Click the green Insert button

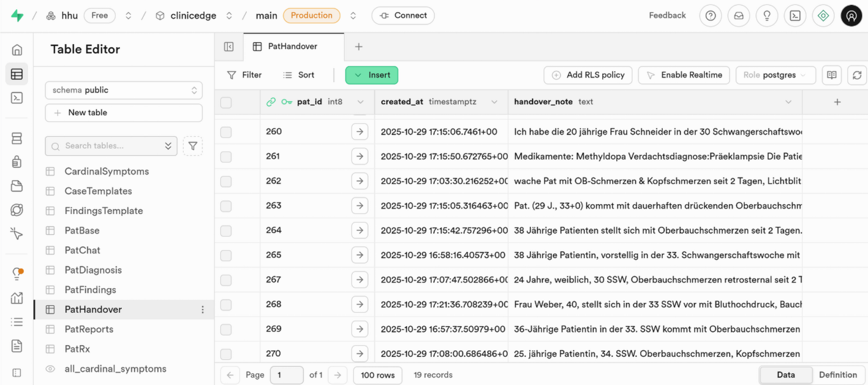(x=372, y=75)
